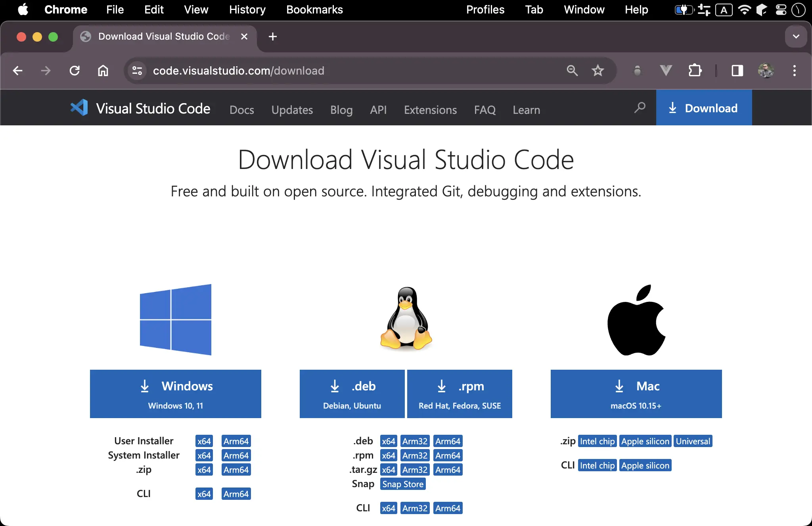
Task: Click the browser home icon
Action: click(x=103, y=71)
